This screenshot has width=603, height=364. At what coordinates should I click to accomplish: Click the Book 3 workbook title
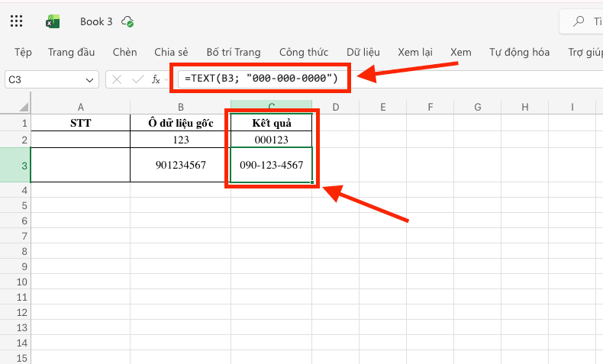click(x=96, y=21)
